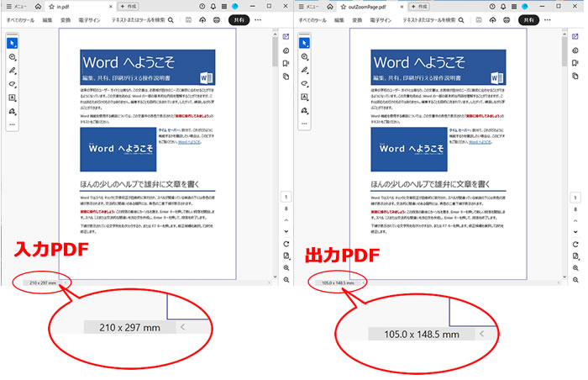This screenshot has height=380, width=588.
Task: Click the vertical scrollbar thumb in in.pdf window
Action: [x=275, y=50]
